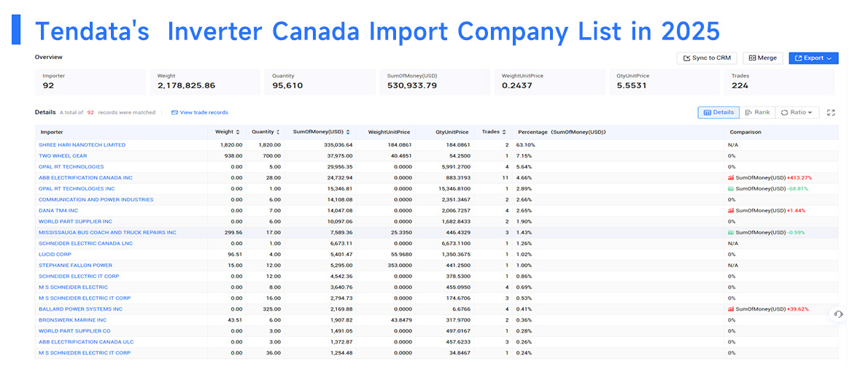
Task: Open the Export dropdown button
Action: click(x=813, y=58)
